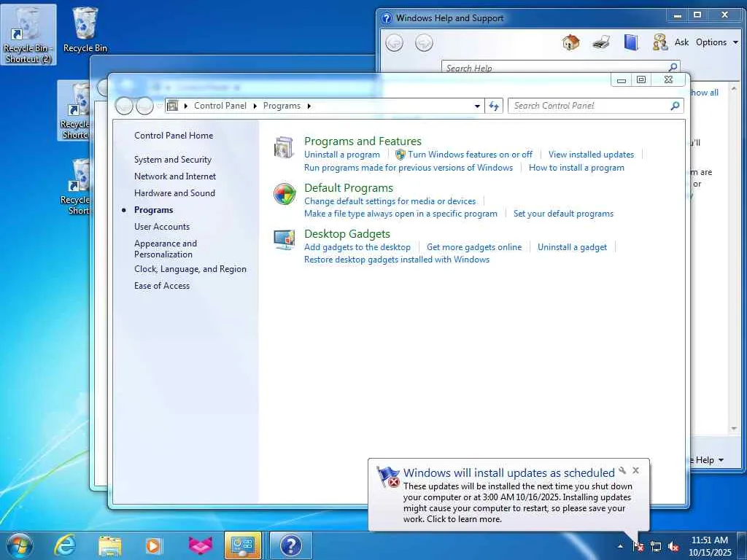The image size is (747, 560).
Task: Go to Ease of Access category
Action: click(x=161, y=286)
